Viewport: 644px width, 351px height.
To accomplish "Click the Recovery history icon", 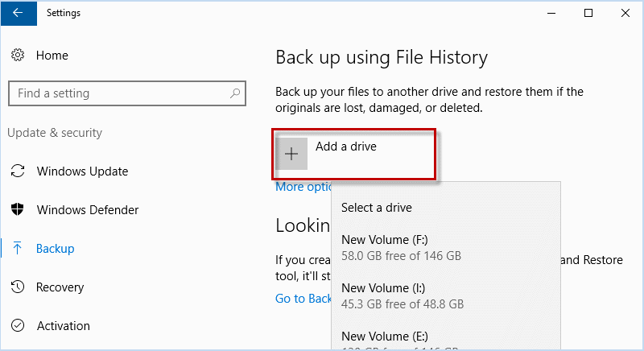I will tap(18, 287).
